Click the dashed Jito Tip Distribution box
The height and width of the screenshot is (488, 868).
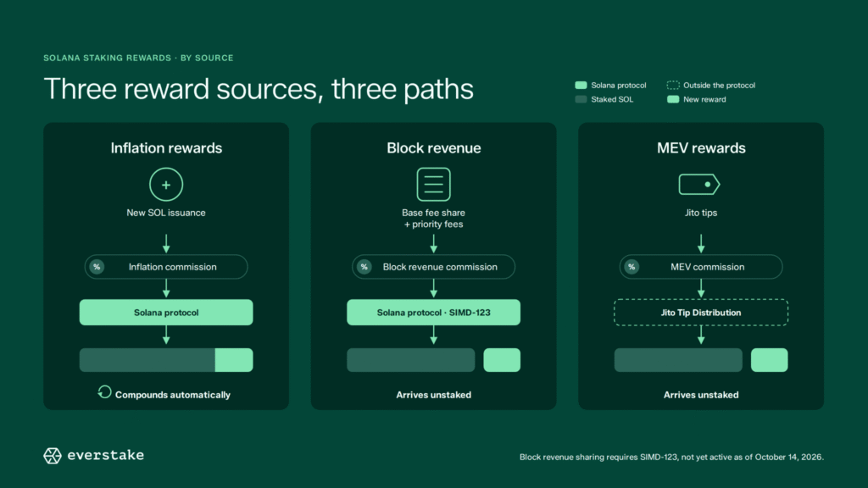pyautogui.click(x=701, y=313)
